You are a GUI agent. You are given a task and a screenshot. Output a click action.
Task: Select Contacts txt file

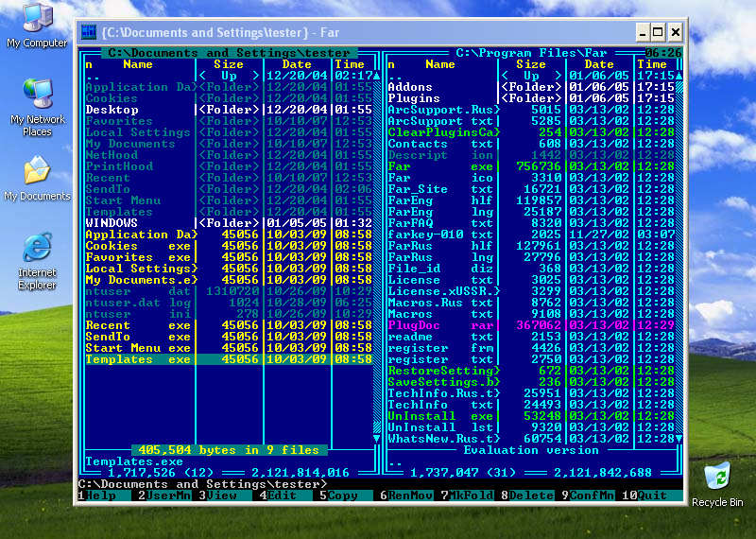(x=531, y=144)
